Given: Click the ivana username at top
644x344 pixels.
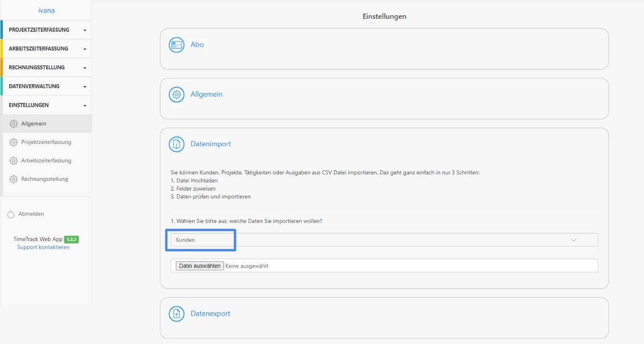Looking at the screenshot, I should pos(47,10).
